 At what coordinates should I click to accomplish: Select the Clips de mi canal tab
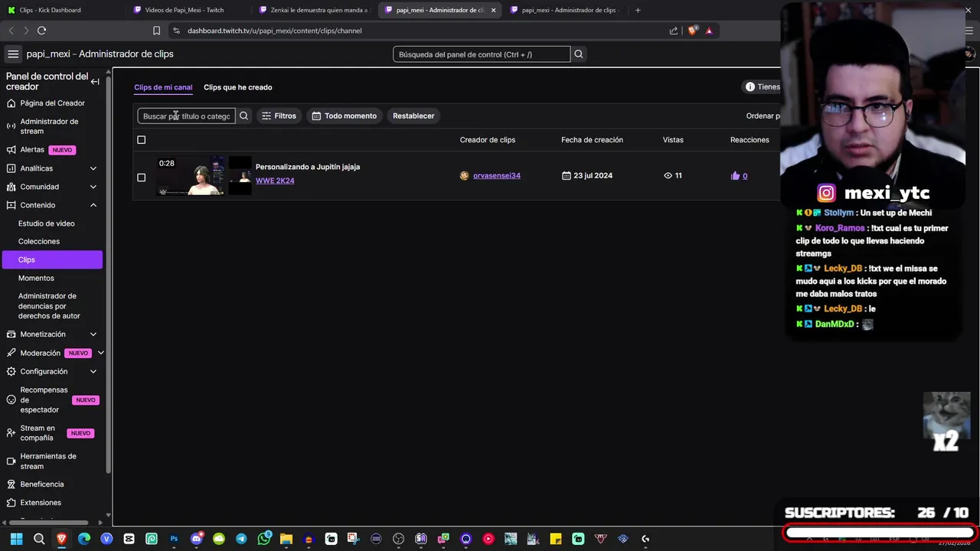tap(163, 87)
